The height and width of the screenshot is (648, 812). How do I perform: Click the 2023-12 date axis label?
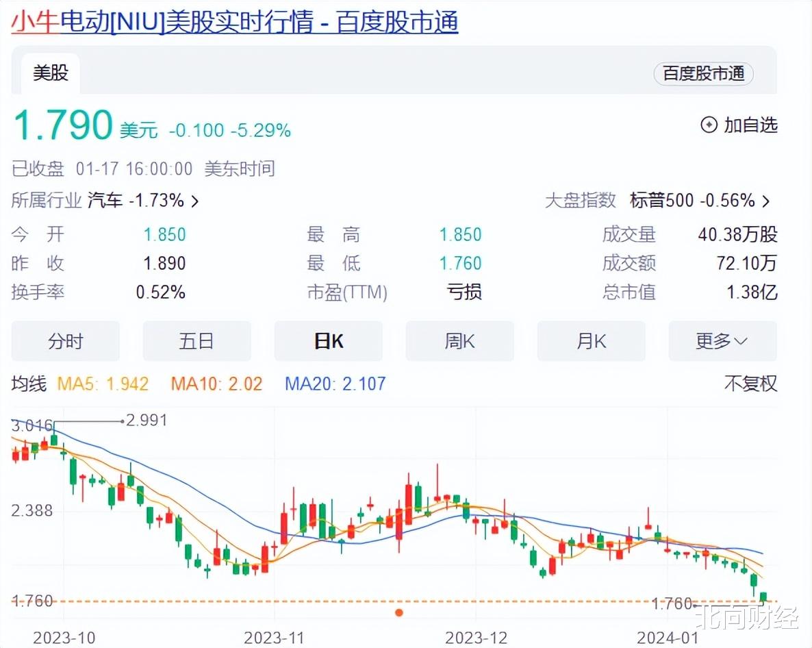[477, 638]
